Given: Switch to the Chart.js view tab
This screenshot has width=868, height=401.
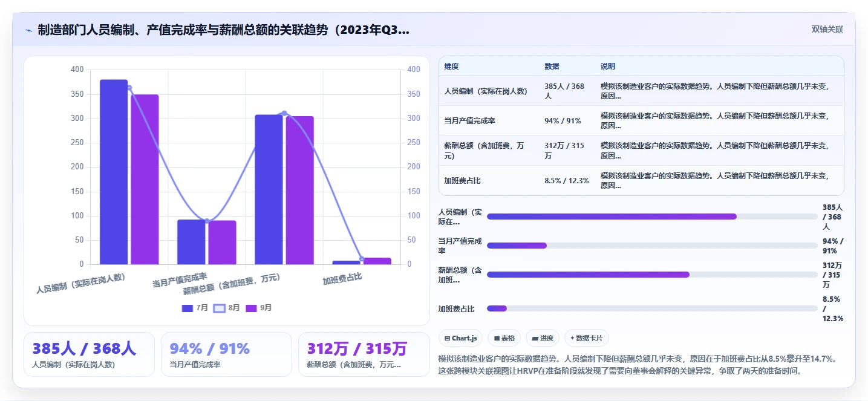Looking at the screenshot, I should pyautogui.click(x=460, y=338).
